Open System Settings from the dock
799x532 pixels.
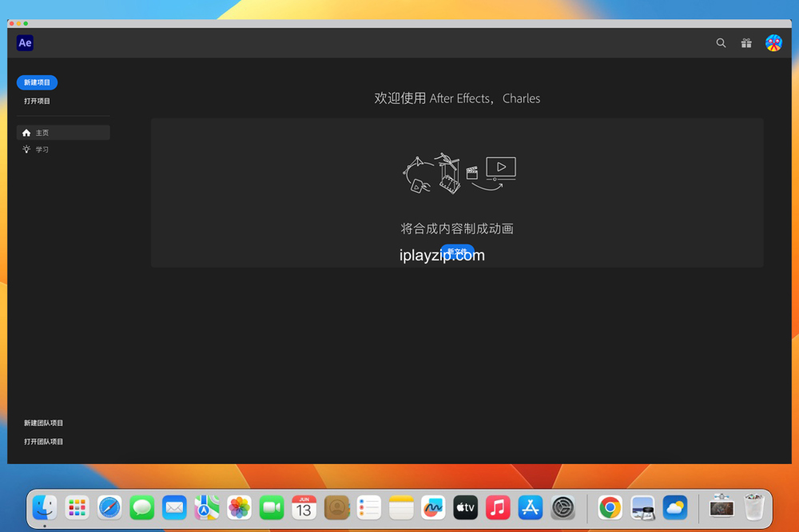[563, 507]
